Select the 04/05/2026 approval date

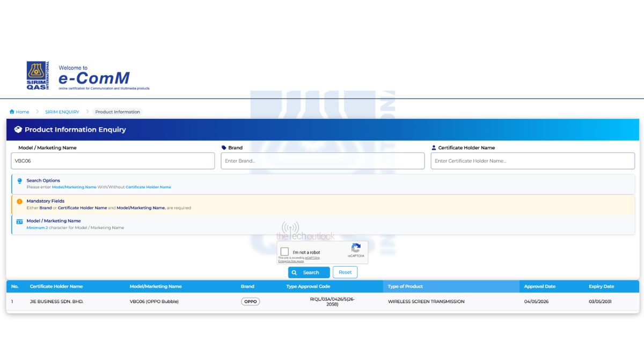click(536, 301)
